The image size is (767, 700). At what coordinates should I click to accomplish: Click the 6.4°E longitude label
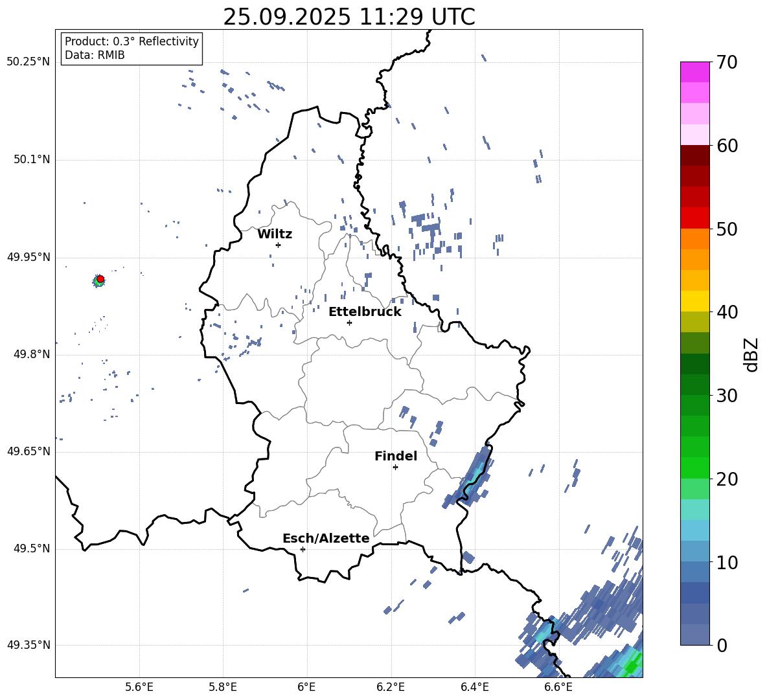coord(474,687)
